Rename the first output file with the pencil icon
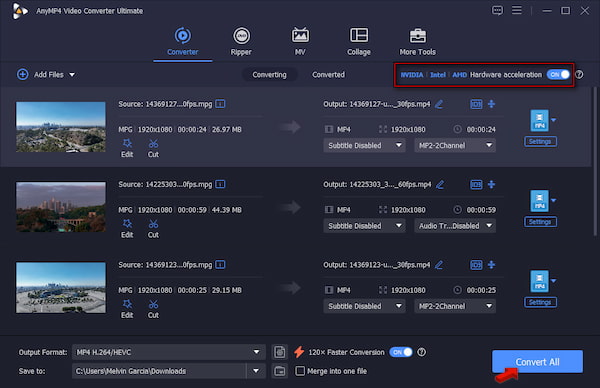The height and width of the screenshot is (388, 600). (439, 104)
